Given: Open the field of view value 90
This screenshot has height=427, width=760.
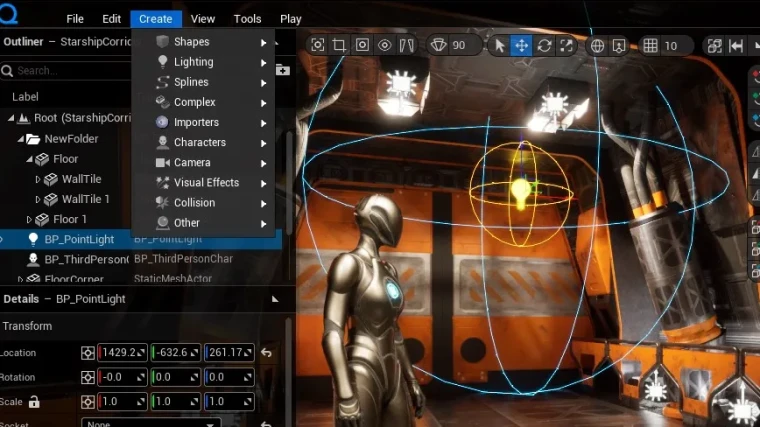Looking at the screenshot, I should point(459,46).
